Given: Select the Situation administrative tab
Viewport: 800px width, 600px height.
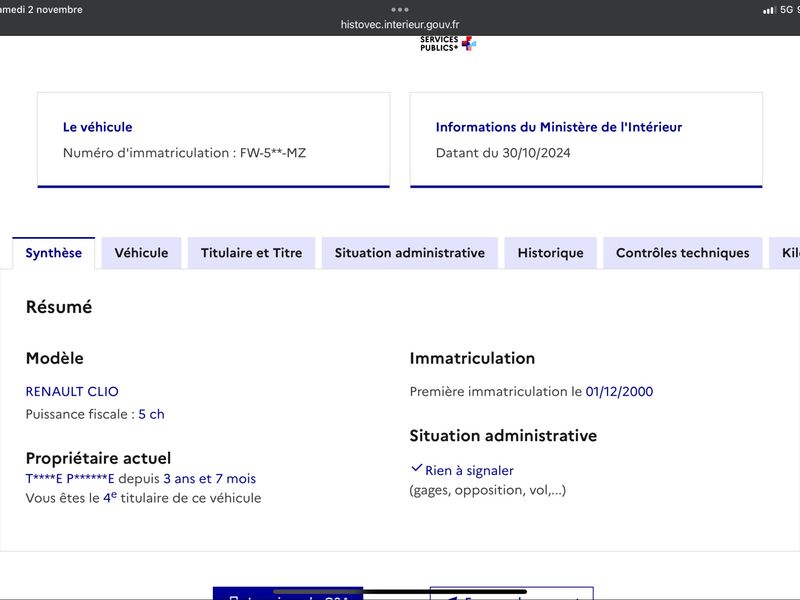Looking at the screenshot, I should [x=410, y=253].
